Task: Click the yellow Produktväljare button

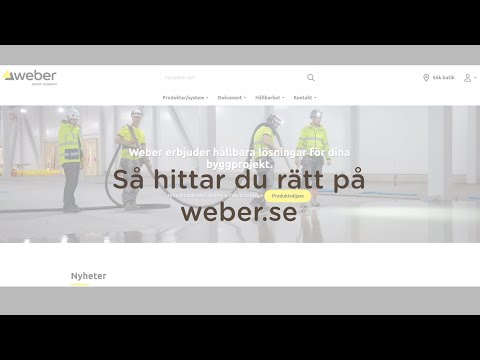Action: (288, 196)
